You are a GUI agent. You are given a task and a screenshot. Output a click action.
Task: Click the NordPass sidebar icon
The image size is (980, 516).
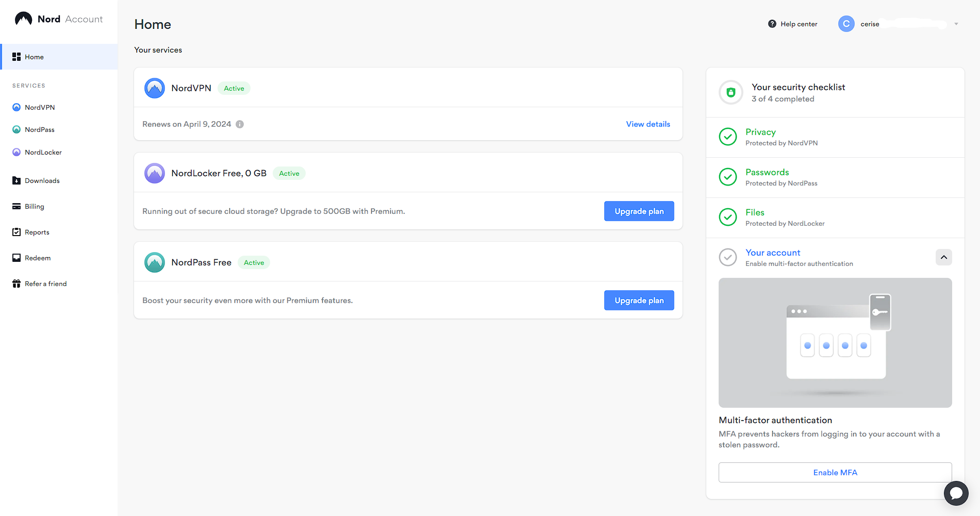point(16,129)
